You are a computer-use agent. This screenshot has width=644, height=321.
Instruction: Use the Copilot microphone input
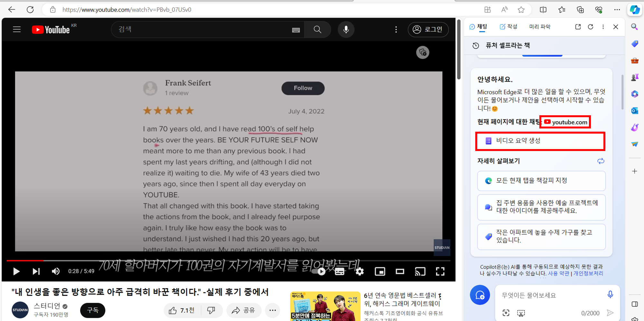[610, 295]
